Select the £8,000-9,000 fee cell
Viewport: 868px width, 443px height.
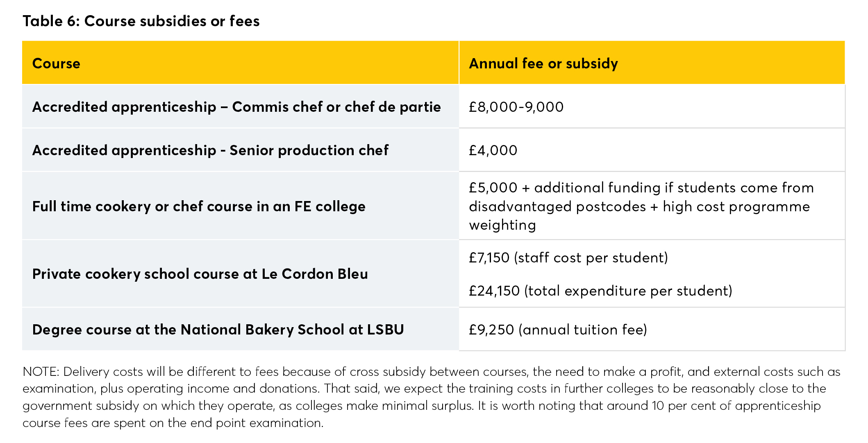tap(516, 107)
